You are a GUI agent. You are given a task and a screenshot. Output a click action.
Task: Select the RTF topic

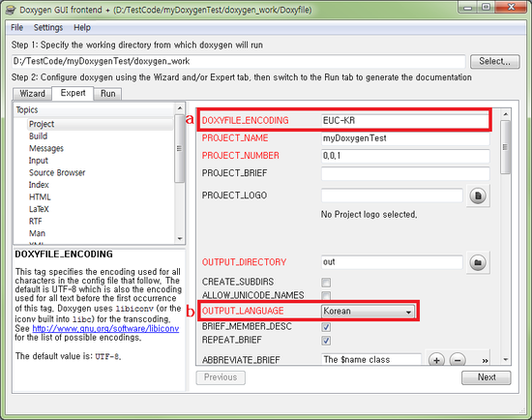click(x=35, y=222)
